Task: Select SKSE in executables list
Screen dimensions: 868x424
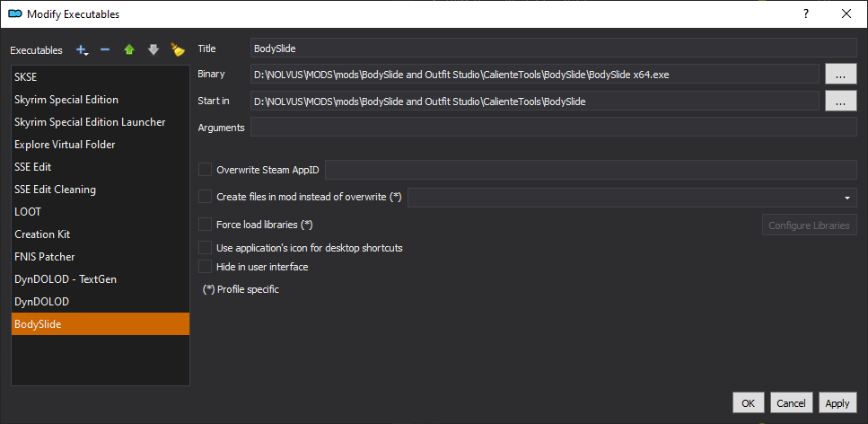Action: coord(101,77)
